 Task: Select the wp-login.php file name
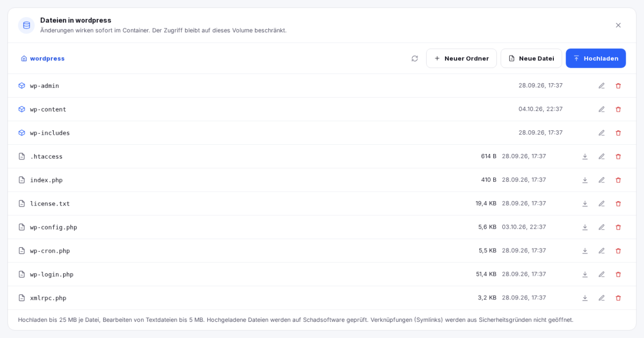pos(52,275)
